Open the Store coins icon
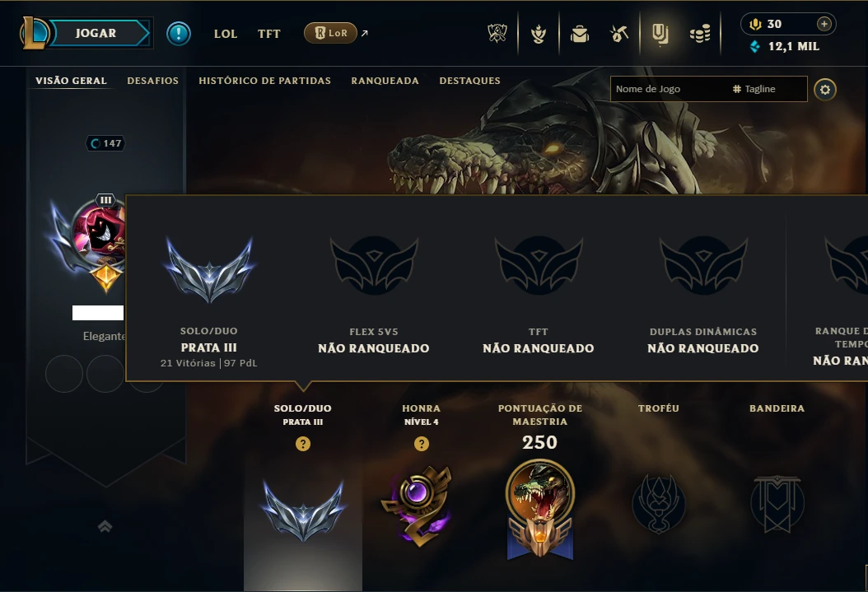Screen dimensions: 868x592 coord(700,35)
